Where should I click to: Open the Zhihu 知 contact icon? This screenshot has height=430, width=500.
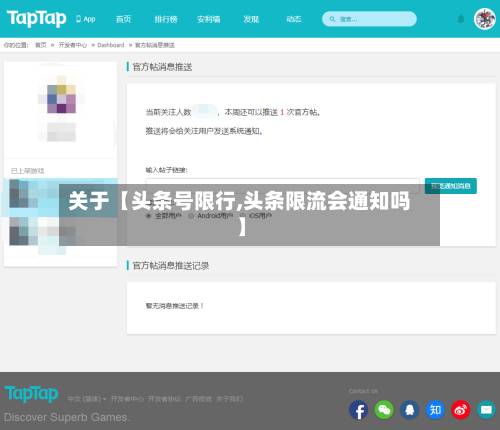[435, 410]
